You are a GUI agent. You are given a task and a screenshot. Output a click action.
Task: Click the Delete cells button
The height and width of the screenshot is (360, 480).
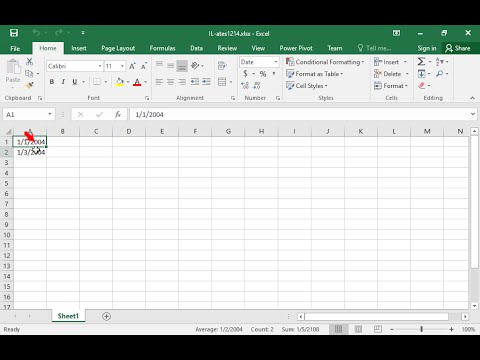point(387,74)
